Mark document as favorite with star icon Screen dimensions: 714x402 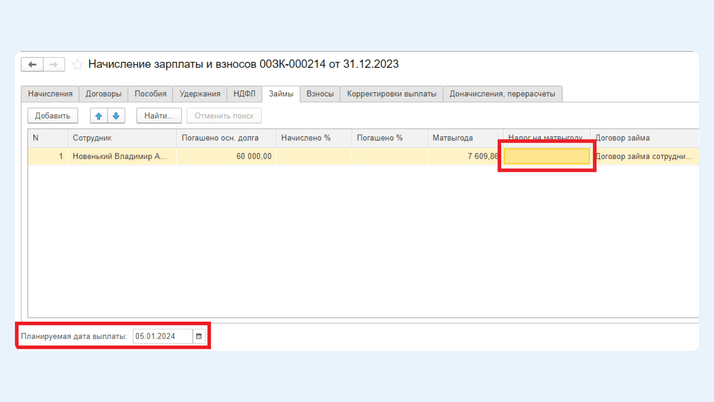point(77,65)
